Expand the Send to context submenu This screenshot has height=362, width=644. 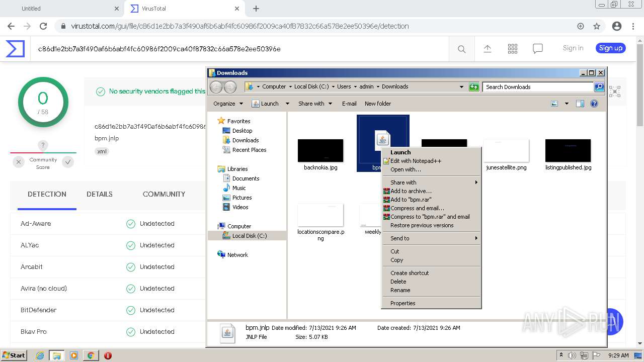tap(431, 238)
